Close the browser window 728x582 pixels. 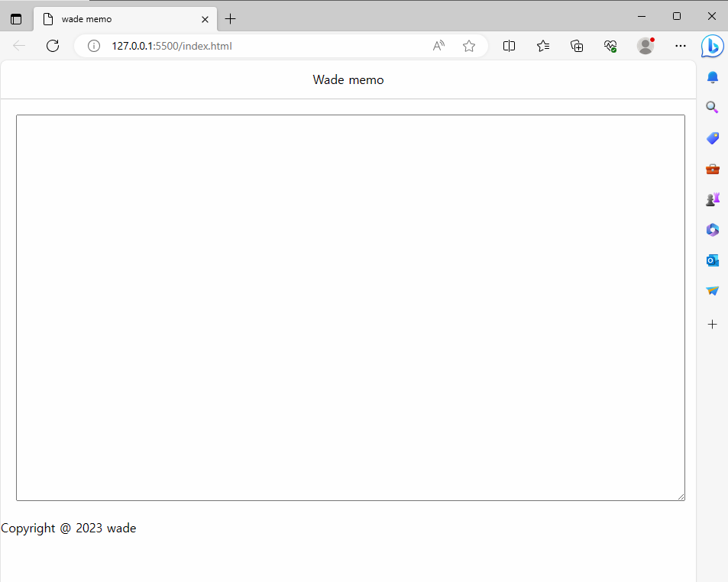click(x=712, y=16)
